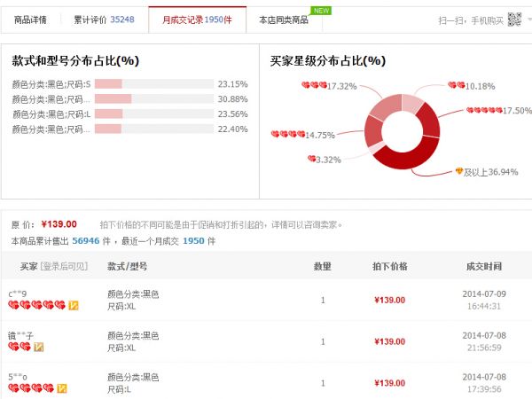The image size is (532, 399).
Task: Click the 及以上36.94% label
Action: coord(491,172)
